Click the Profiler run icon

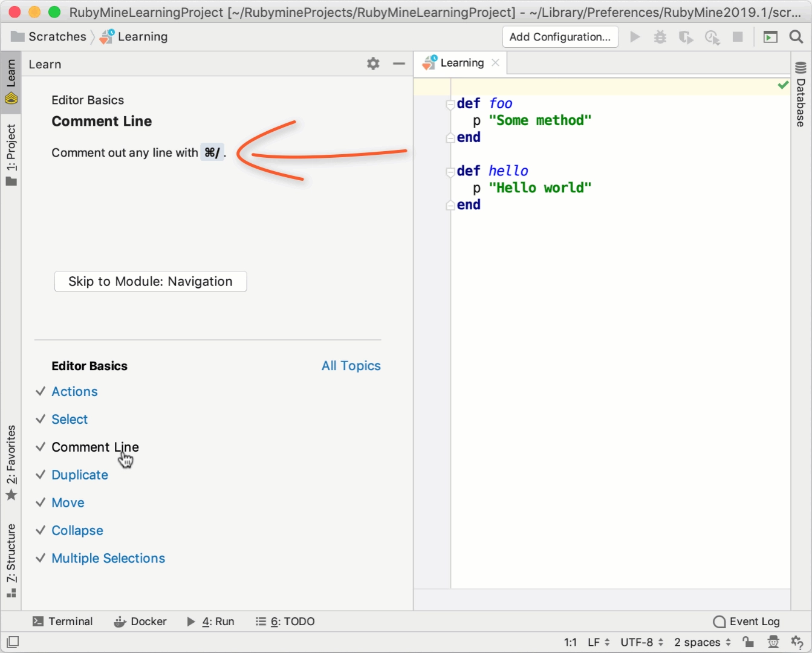point(712,37)
